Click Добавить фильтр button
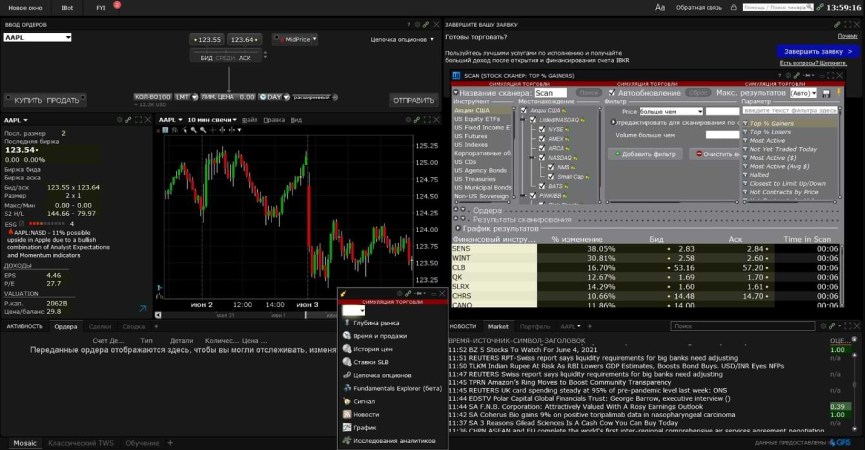The image size is (865, 450). coord(645,154)
